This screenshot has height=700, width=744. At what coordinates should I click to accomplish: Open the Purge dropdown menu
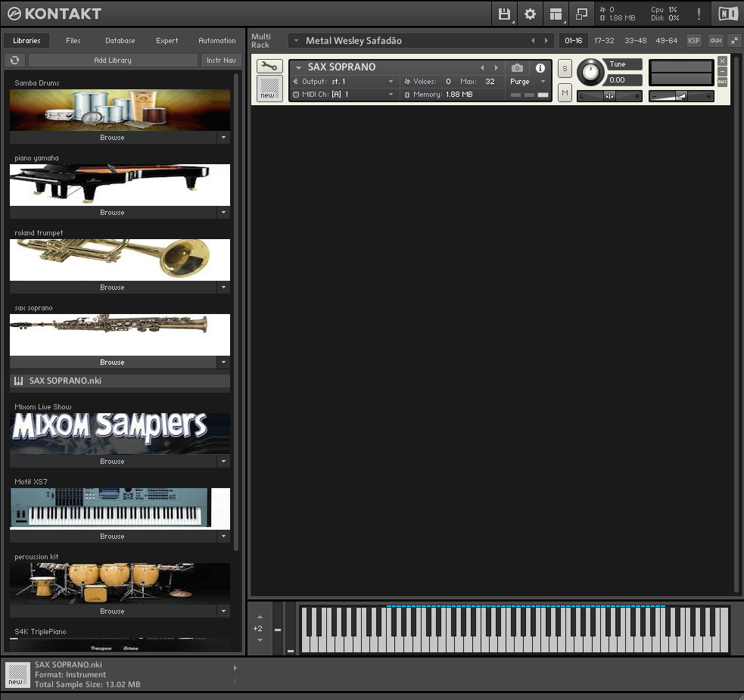click(528, 82)
